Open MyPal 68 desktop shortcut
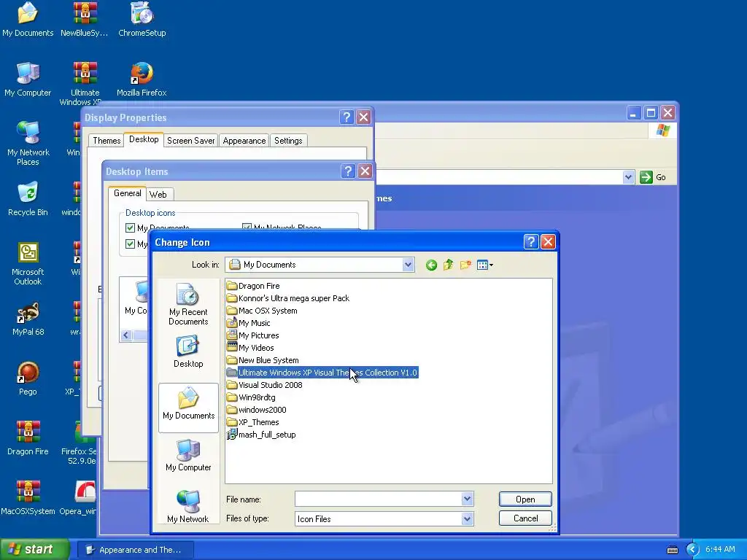This screenshot has width=747, height=560. point(28,319)
